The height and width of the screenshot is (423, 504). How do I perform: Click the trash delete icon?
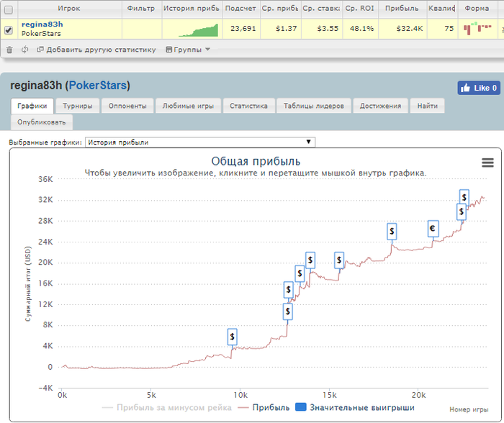click(9, 50)
